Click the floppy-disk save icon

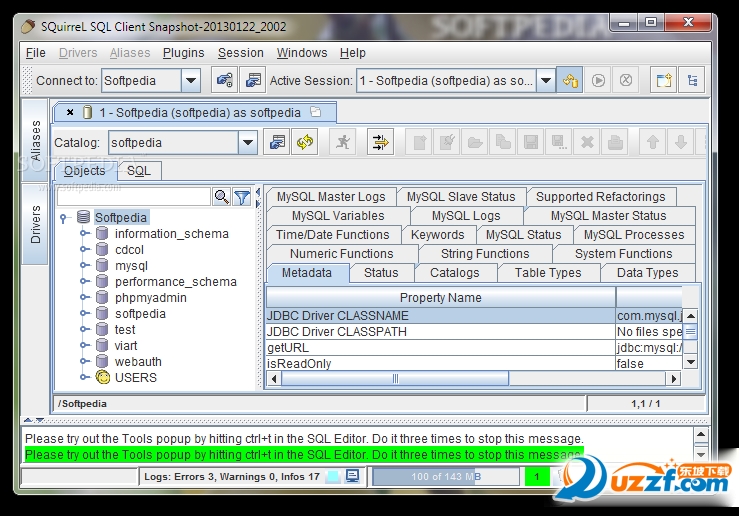(531, 142)
